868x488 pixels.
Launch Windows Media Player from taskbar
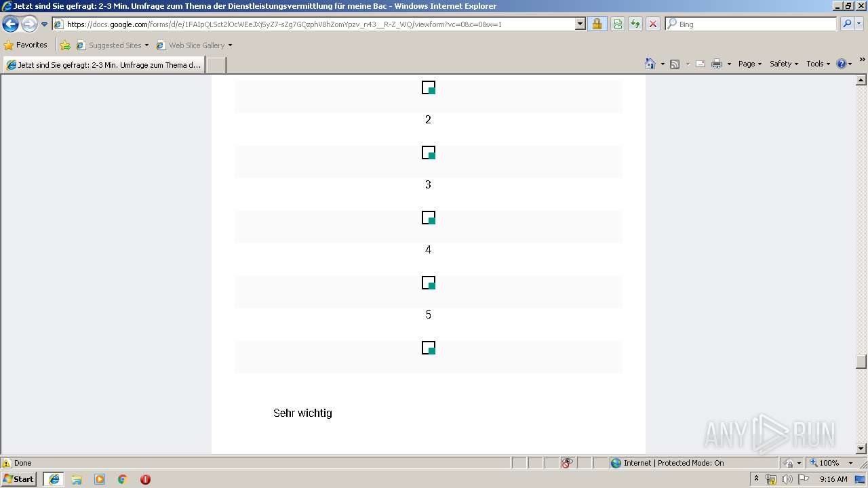(x=100, y=479)
